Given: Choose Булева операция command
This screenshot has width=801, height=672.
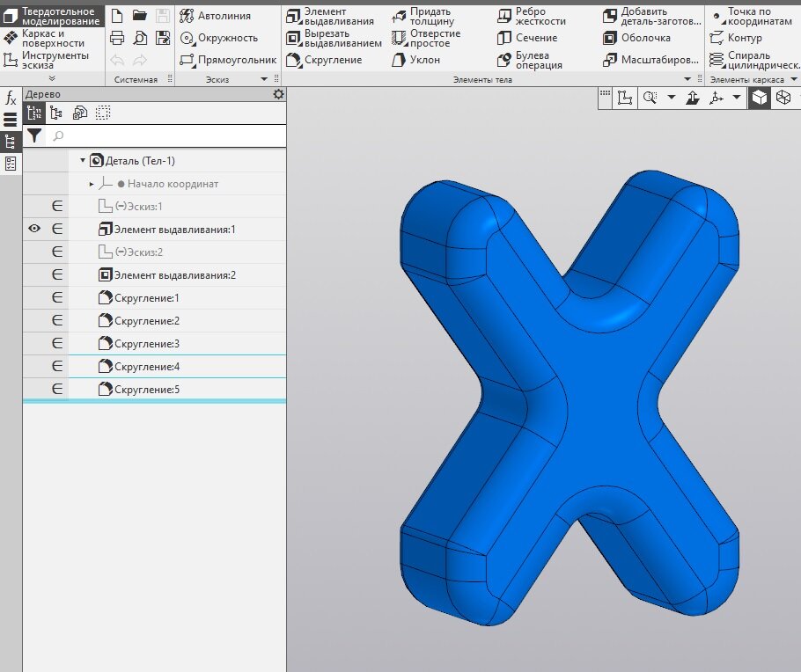Looking at the screenshot, I should (x=530, y=61).
